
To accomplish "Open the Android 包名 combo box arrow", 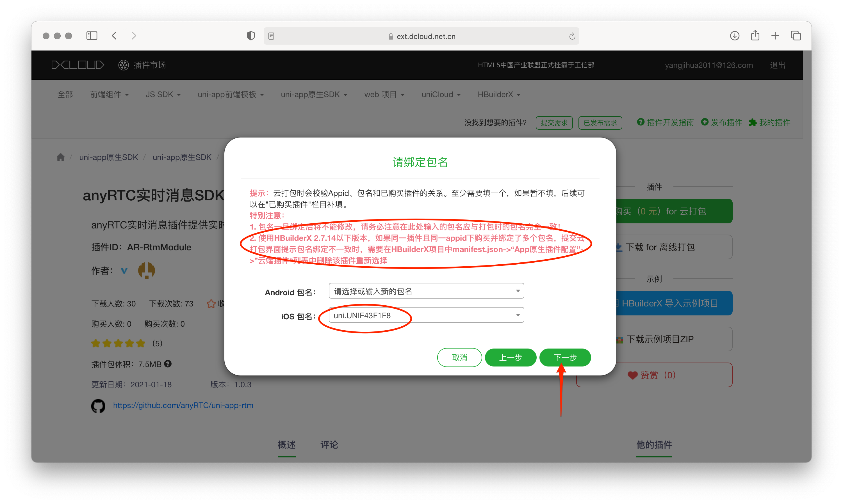I will click(x=518, y=291).
